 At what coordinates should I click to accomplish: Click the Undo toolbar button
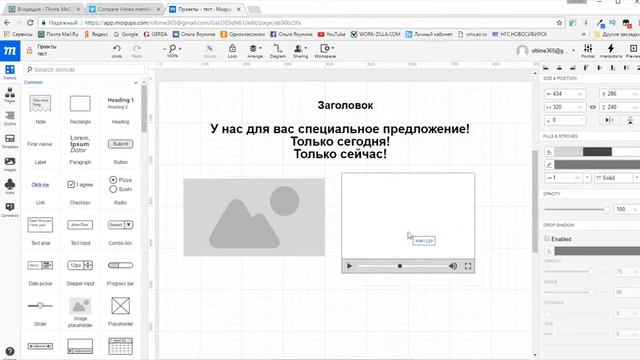(x=117, y=51)
